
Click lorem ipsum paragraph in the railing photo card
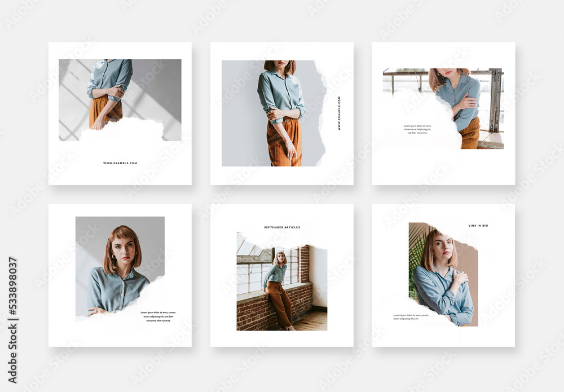(x=417, y=130)
